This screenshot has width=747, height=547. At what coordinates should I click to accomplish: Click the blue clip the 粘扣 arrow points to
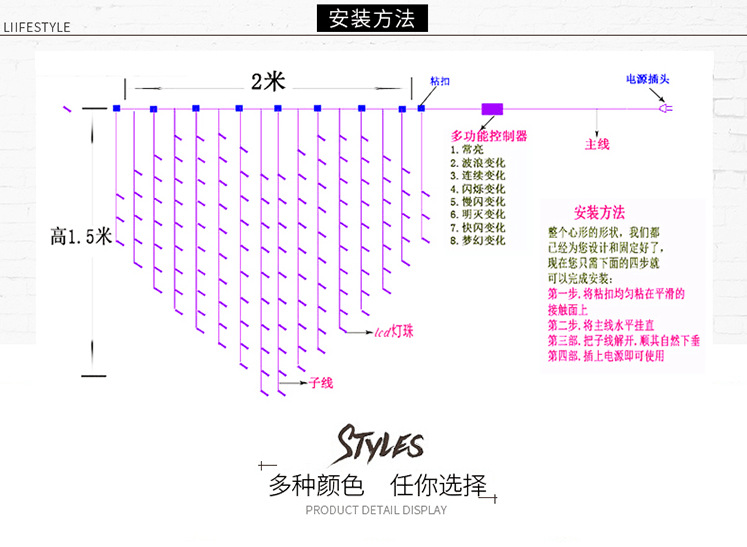tap(421, 108)
